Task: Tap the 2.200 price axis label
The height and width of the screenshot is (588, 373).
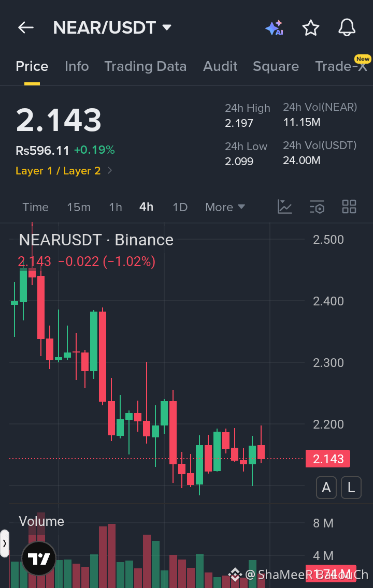Action: click(x=328, y=424)
